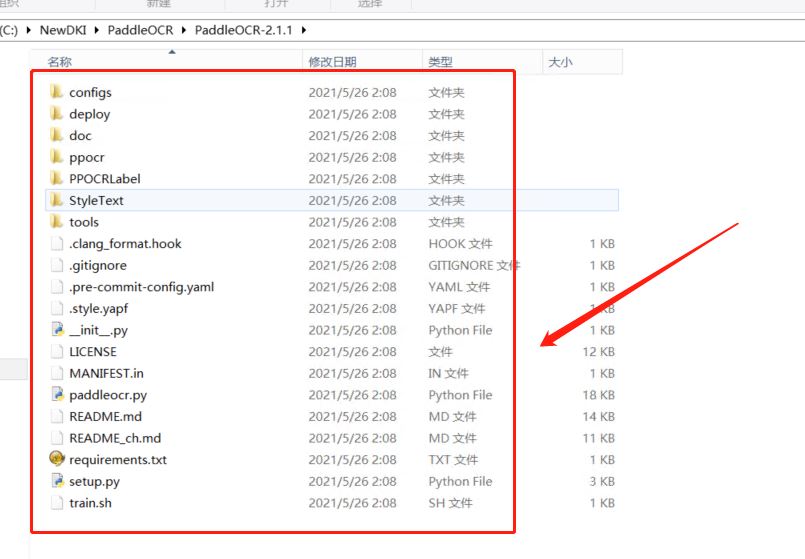Click the README_ch.md file icon
Image resolution: width=805 pixels, height=559 pixels.
tap(56, 437)
